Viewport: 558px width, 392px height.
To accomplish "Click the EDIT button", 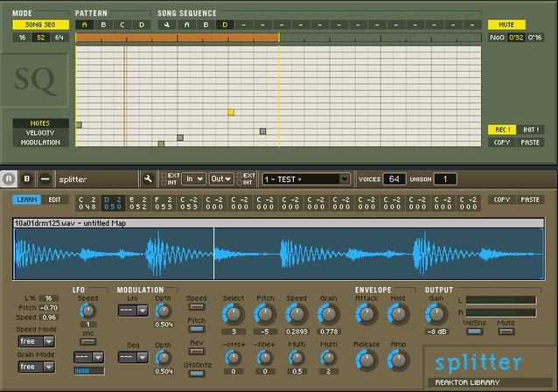I will pyautogui.click(x=55, y=199).
